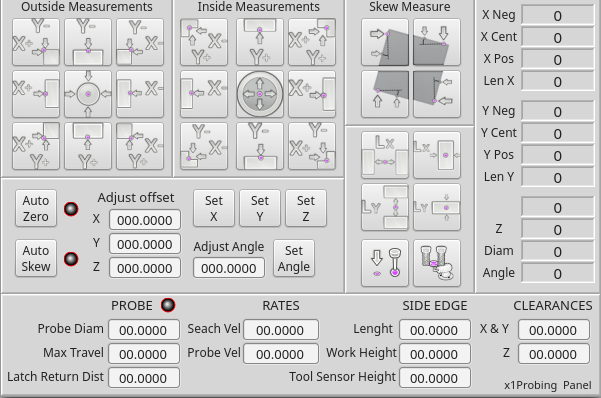Probe outside right edge X- icon
Screen dimensions: 601x398
click(x=140, y=94)
